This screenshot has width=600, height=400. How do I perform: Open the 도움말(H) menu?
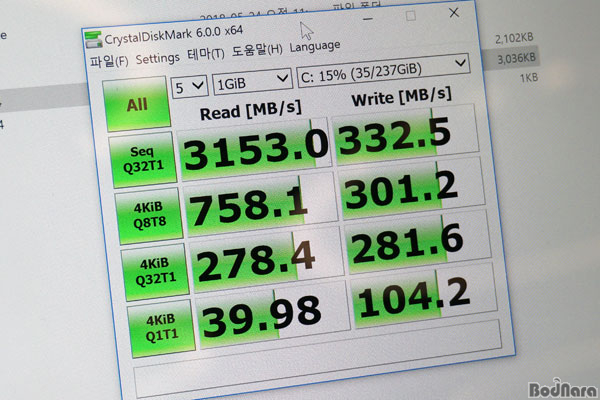click(x=257, y=51)
